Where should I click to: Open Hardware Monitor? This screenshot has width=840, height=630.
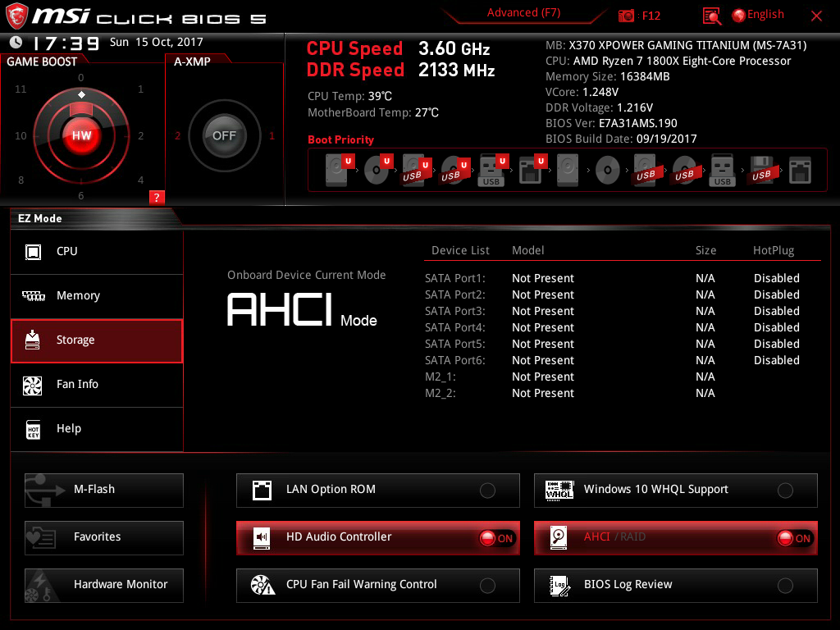104,585
